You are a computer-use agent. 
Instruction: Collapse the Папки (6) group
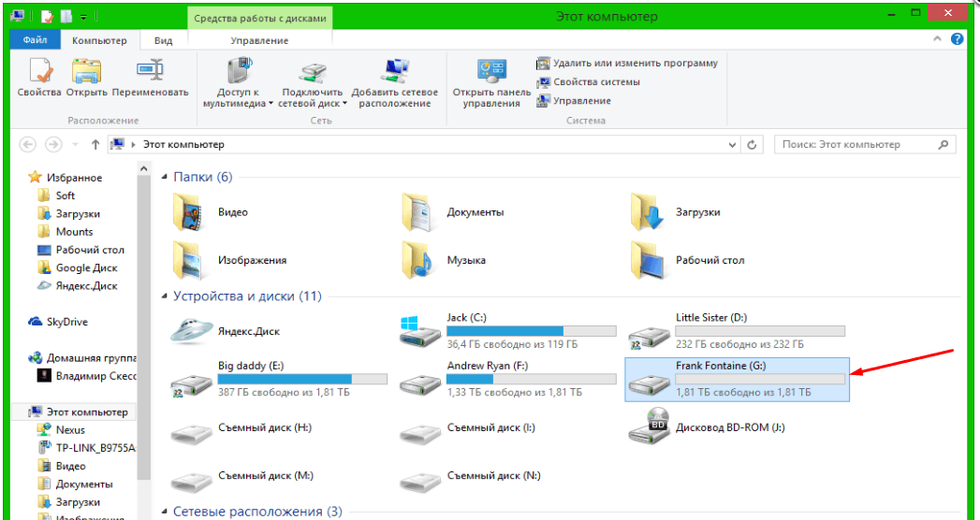pos(165,178)
